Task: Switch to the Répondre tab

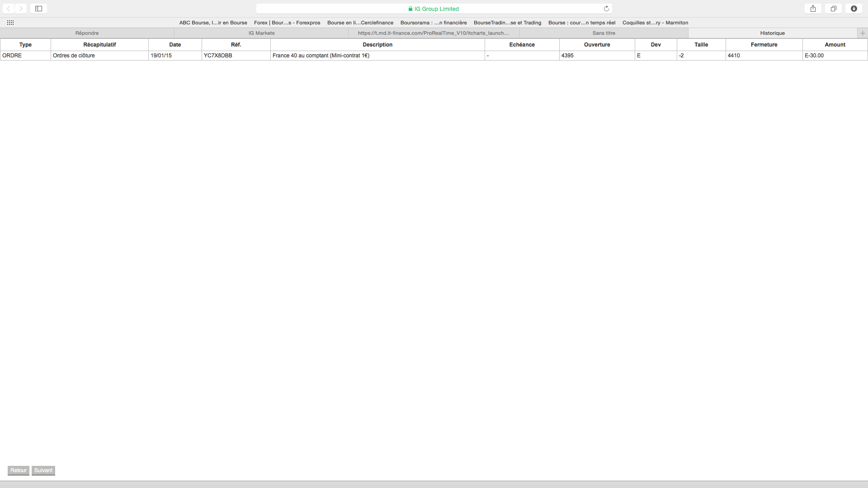Action: (87, 33)
